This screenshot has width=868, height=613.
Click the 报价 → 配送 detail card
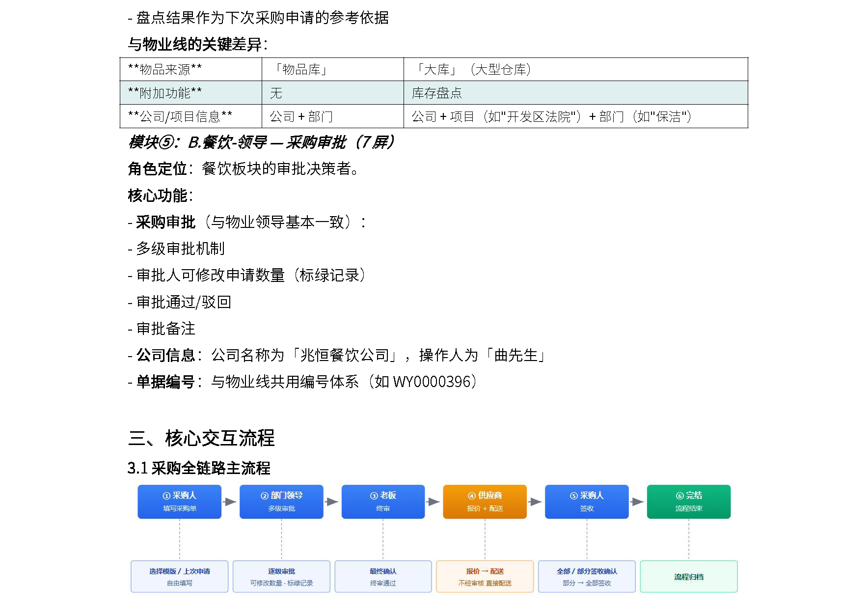point(485,577)
